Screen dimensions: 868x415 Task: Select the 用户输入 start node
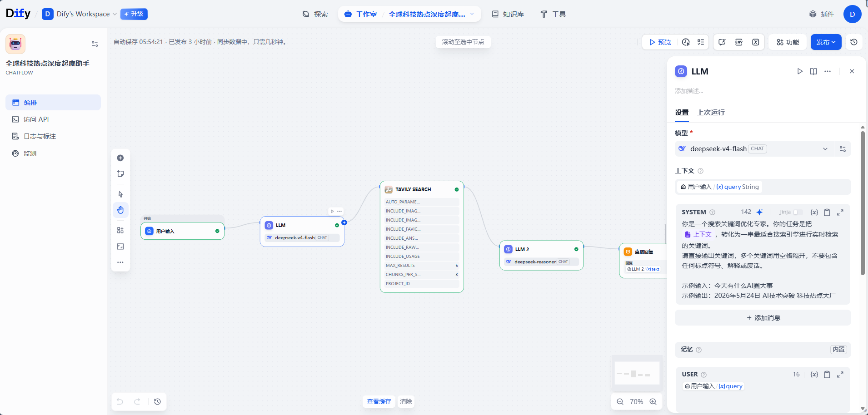tap(182, 231)
